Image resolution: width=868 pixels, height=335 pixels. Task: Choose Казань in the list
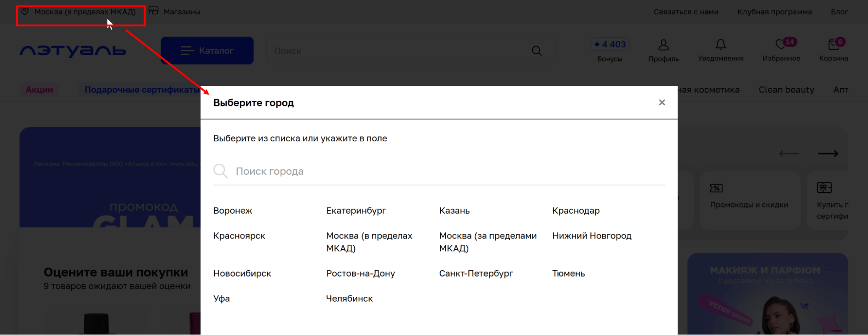454,211
